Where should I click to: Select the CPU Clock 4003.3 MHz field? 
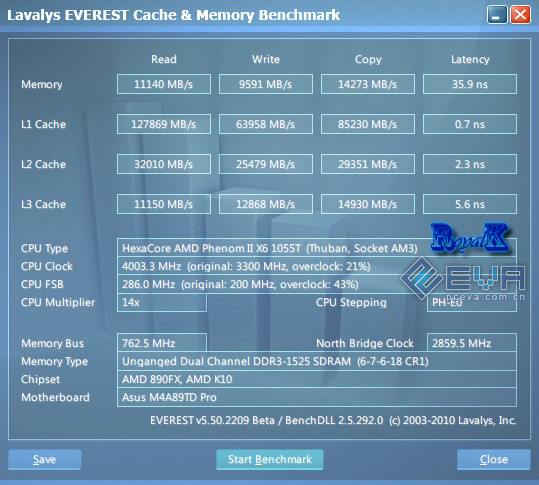click(x=317, y=266)
